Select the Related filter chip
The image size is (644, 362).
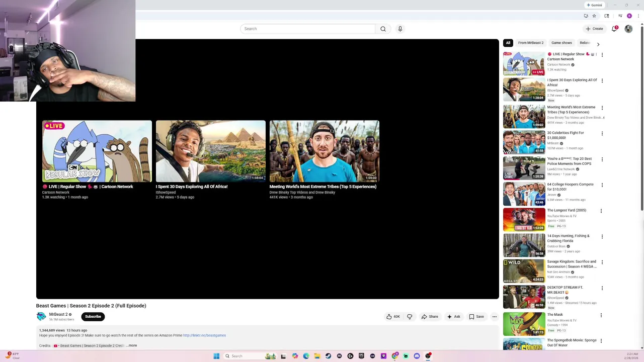click(585, 43)
